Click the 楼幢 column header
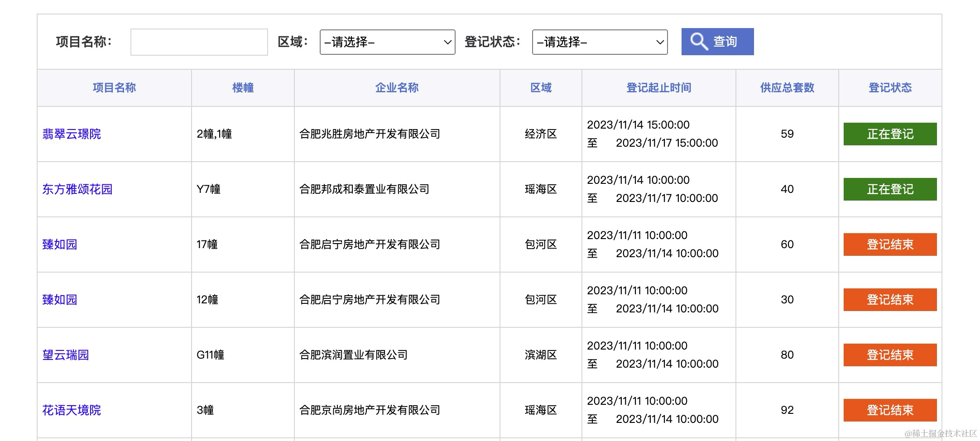980x441 pixels. click(243, 88)
